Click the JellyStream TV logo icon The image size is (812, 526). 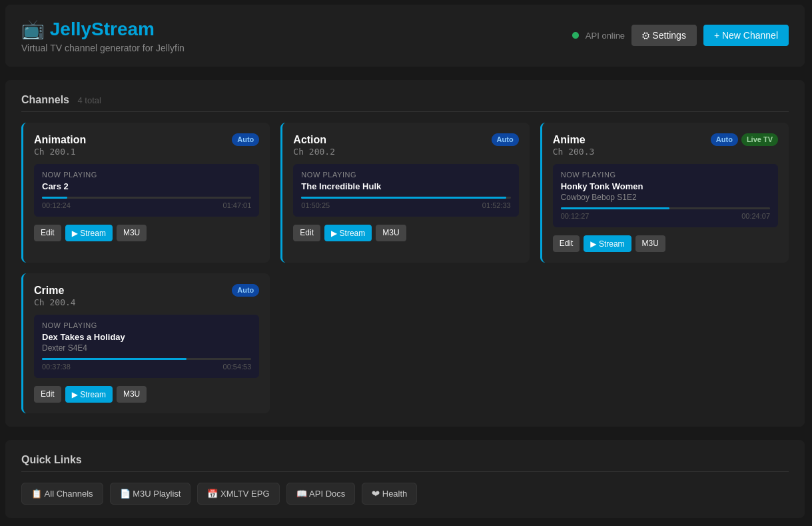(33, 29)
